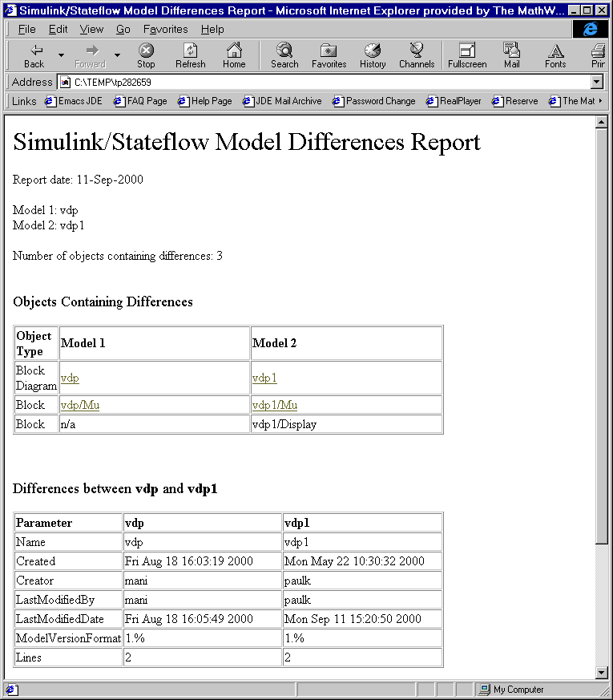Viewport: 613px width, 700px height.
Task: Open Back history dropdown arrow
Action: 61,55
